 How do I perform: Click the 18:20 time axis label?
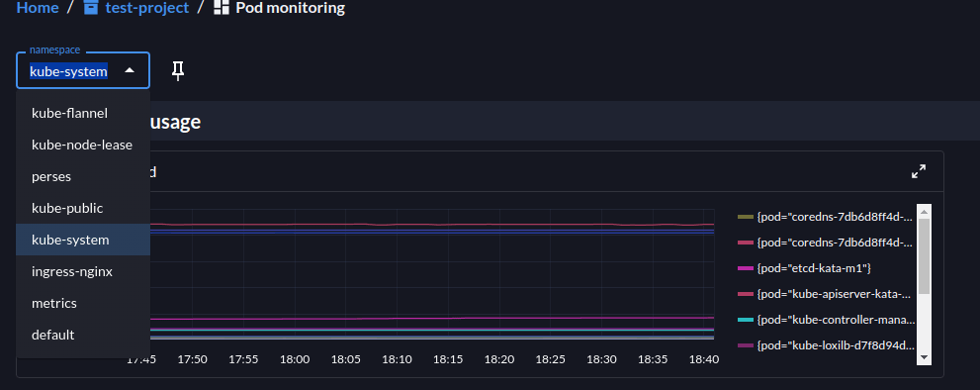pos(499,359)
